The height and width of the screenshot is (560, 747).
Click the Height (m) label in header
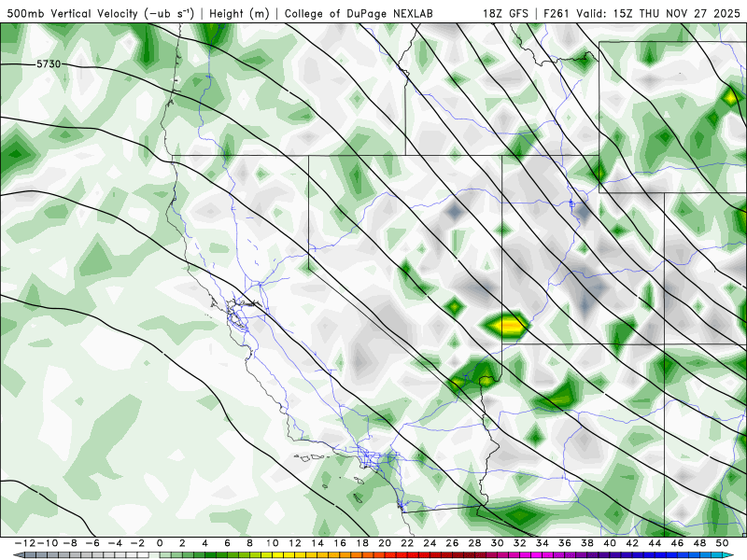coord(239,13)
